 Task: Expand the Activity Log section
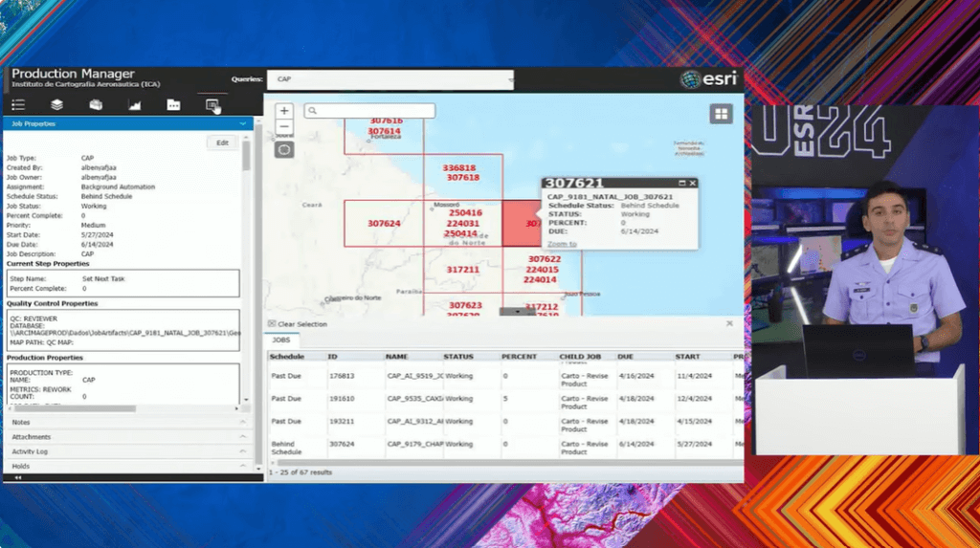128,451
